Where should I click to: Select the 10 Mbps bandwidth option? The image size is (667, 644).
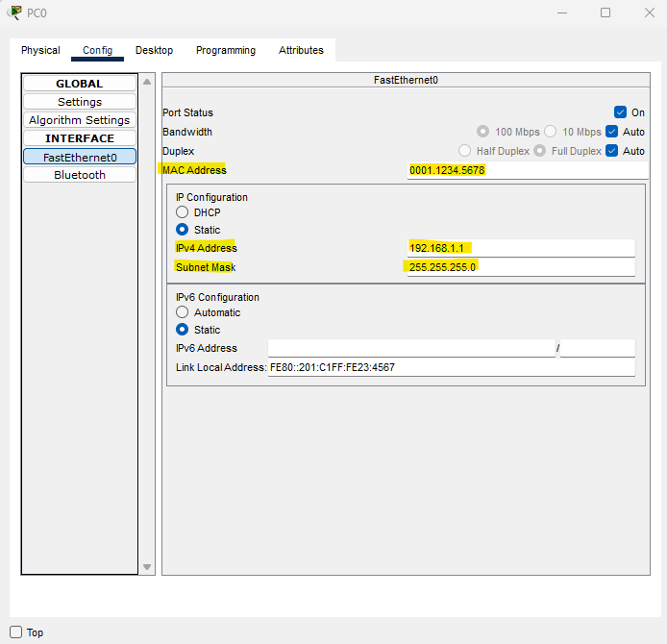point(550,132)
